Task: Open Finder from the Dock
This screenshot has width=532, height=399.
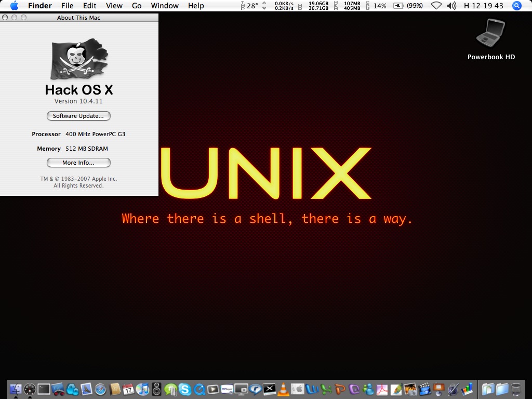Action: point(16,389)
